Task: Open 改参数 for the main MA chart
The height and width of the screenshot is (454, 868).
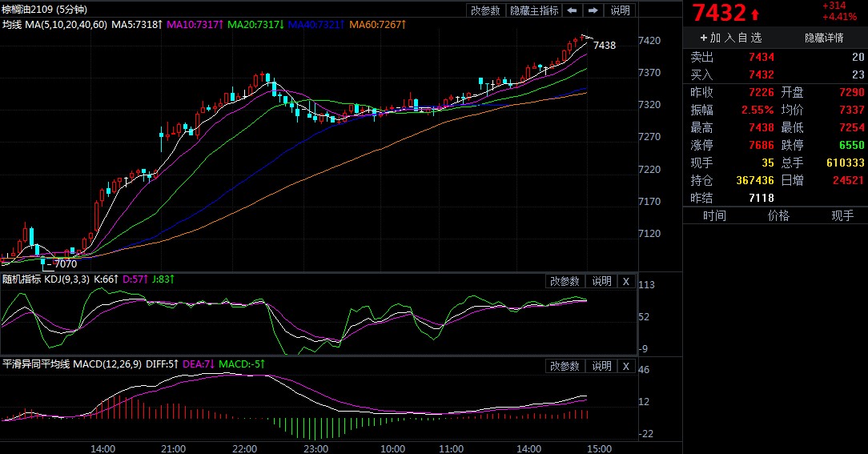Action: [x=485, y=10]
